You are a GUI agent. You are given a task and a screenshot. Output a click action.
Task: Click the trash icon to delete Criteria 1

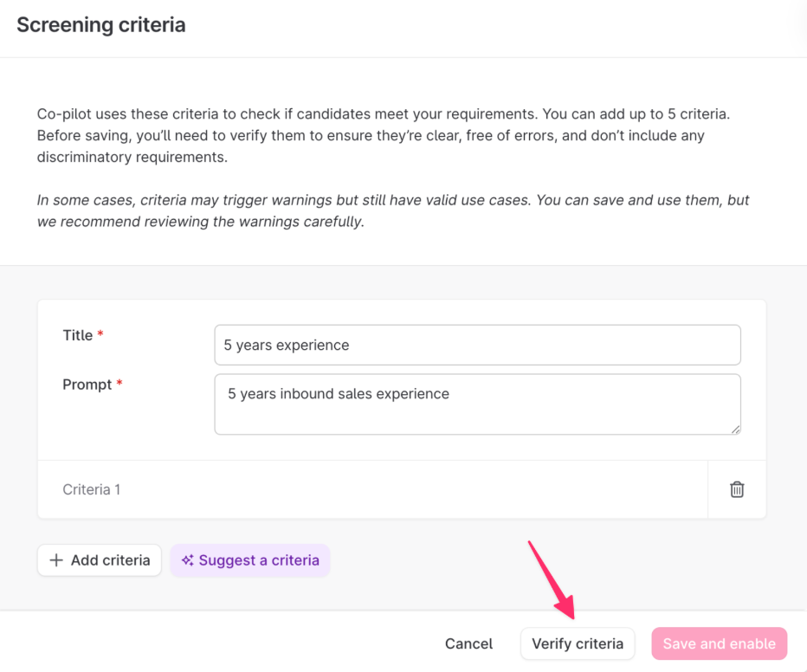click(x=737, y=489)
